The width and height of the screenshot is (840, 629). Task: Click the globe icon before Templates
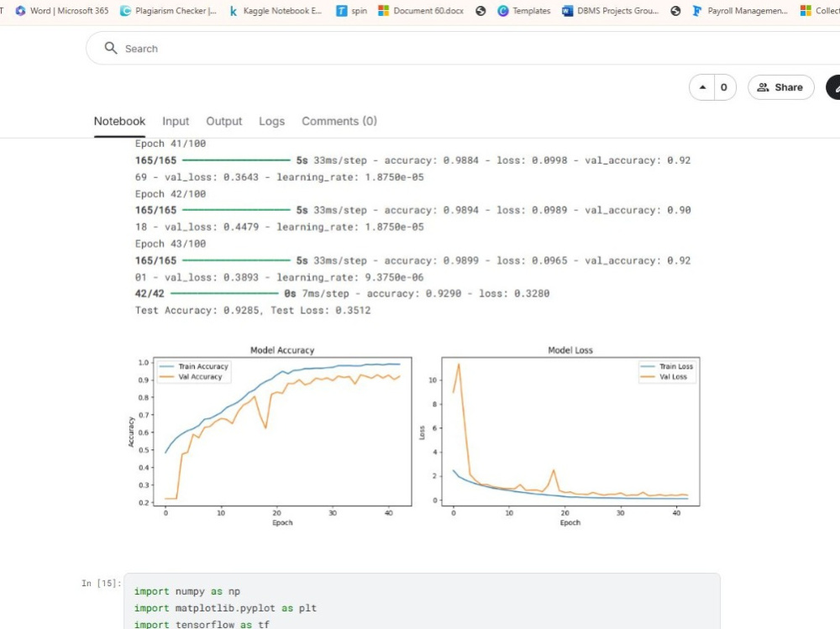point(480,11)
